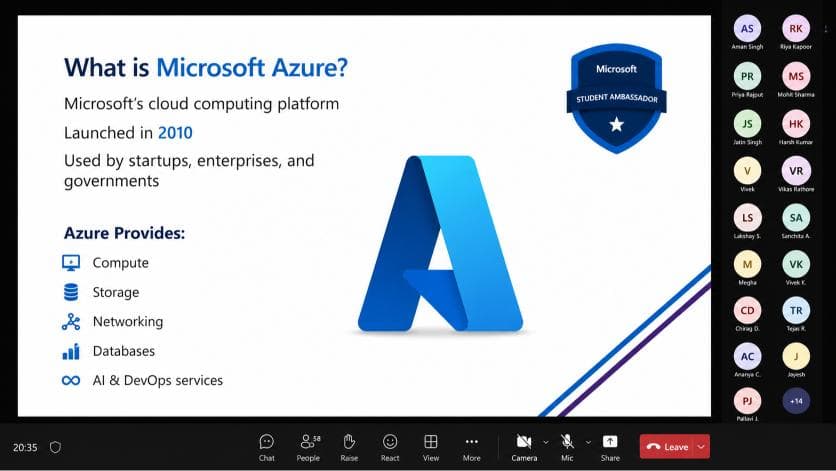Click the 'Azure Provides:' heading
Viewport: 836px width, 471px height.
pos(124,233)
